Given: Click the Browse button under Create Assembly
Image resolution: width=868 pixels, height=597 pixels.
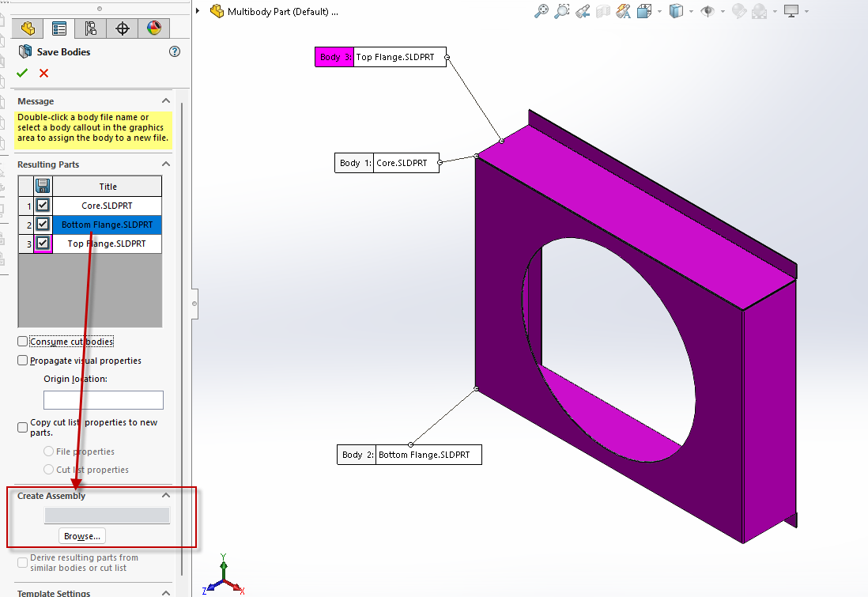Looking at the screenshot, I should (x=81, y=535).
